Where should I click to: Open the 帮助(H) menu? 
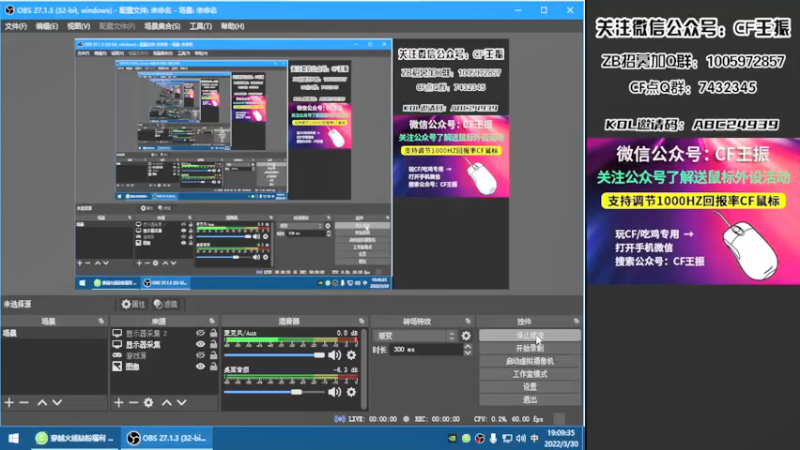click(x=233, y=26)
